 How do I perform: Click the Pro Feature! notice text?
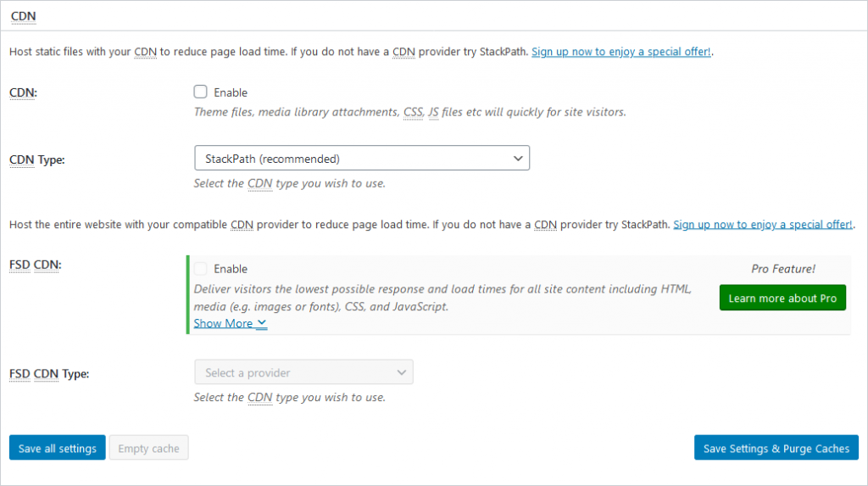pos(782,269)
